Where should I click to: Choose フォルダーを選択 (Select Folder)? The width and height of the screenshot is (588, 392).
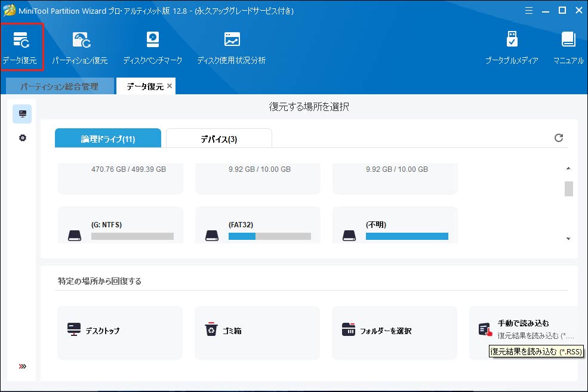point(395,333)
